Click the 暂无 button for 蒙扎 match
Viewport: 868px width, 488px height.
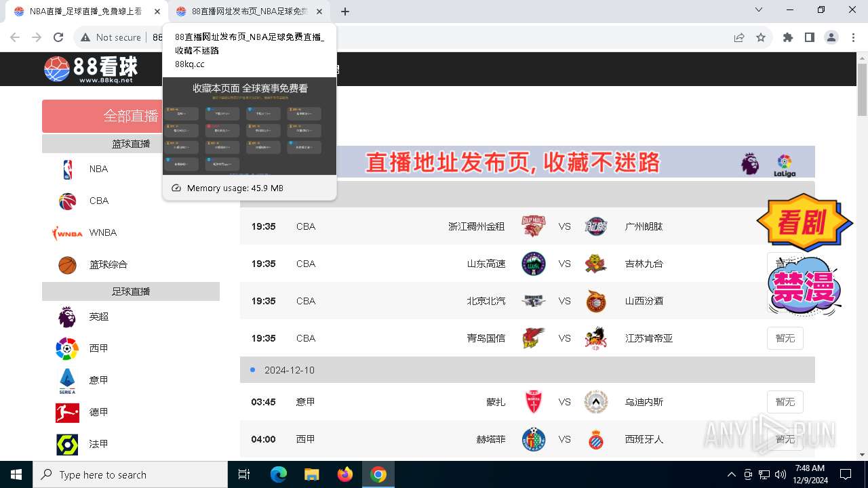pos(785,402)
